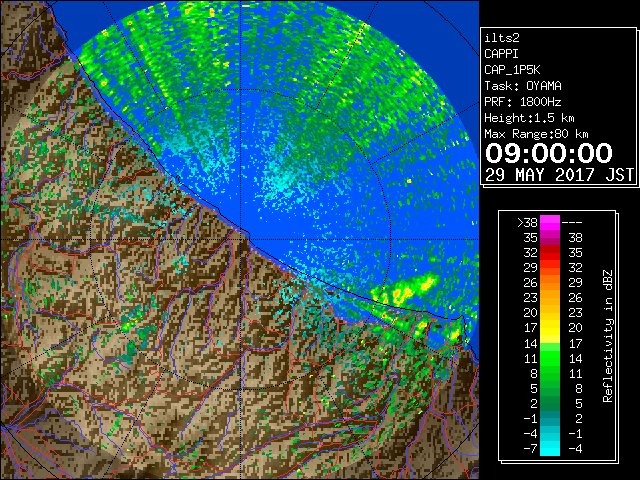Click the 'PRF: 1800Hz' line
640x480 pixels.
(523, 102)
